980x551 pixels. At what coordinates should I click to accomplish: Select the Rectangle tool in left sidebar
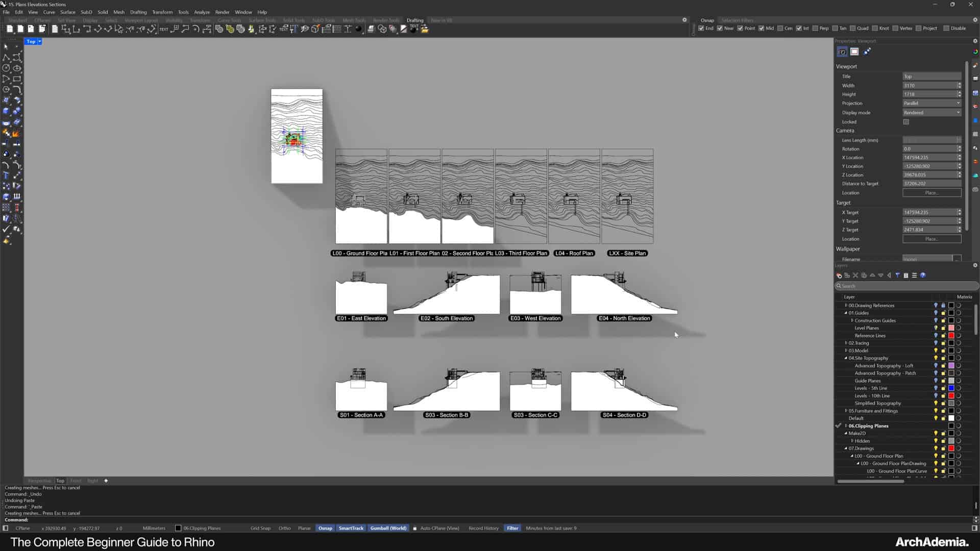[x=17, y=79]
